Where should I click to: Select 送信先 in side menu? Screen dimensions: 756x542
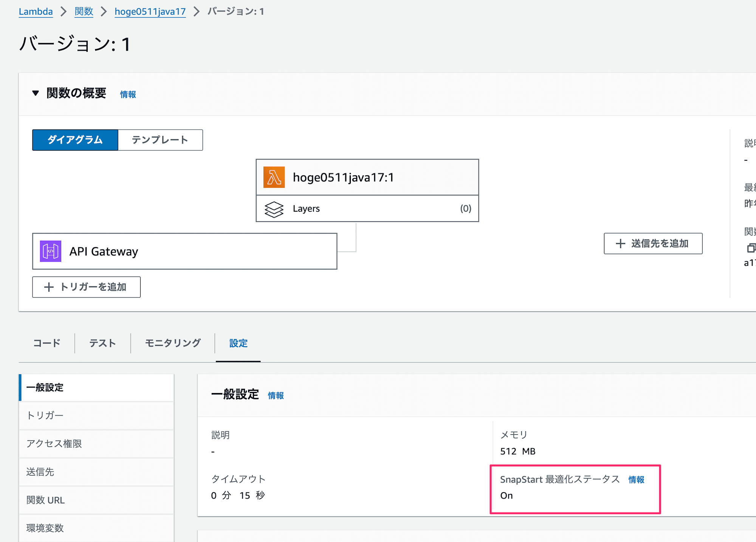(96, 472)
